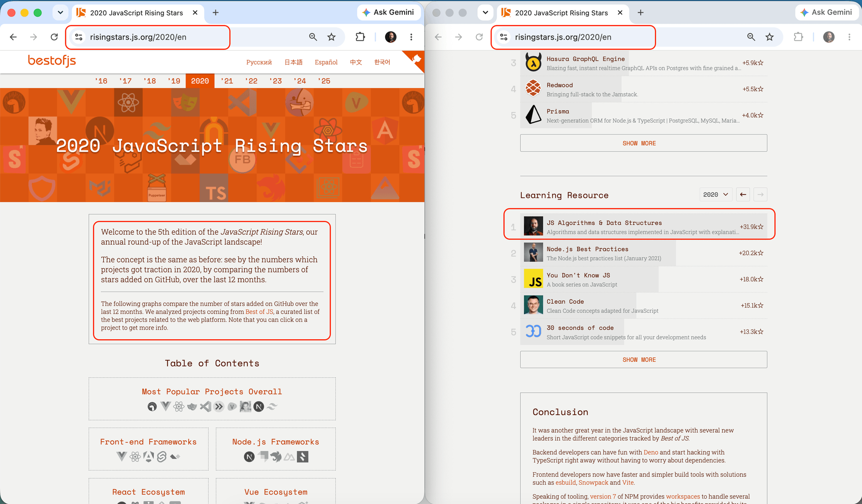
Task: Follow the version 7 link in Conclusion
Action: pyautogui.click(x=603, y=496)
